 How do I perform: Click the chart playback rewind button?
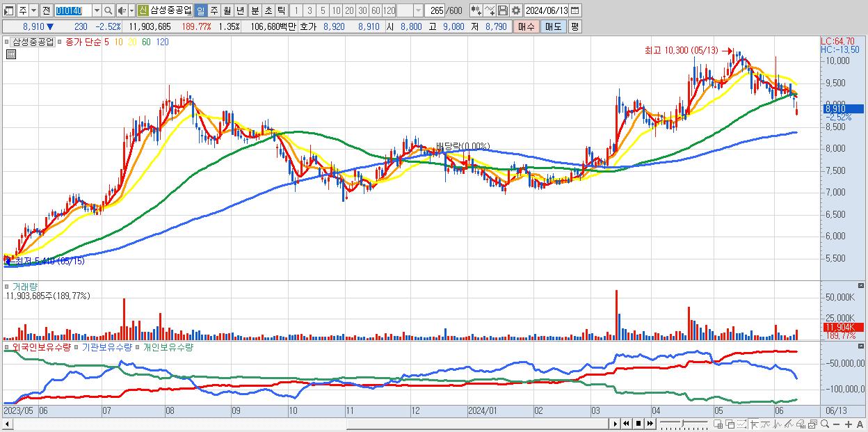click(x=626, y=424)
